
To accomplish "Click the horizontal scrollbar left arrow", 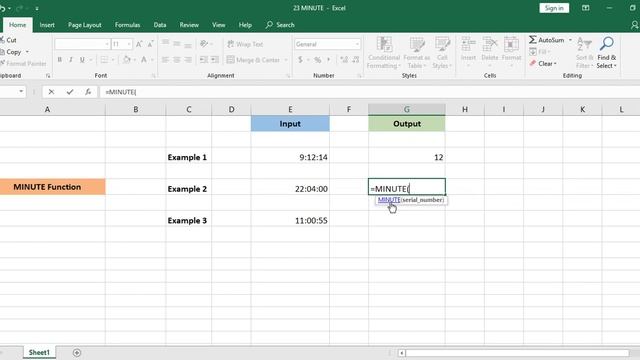I will coord(402,353).
